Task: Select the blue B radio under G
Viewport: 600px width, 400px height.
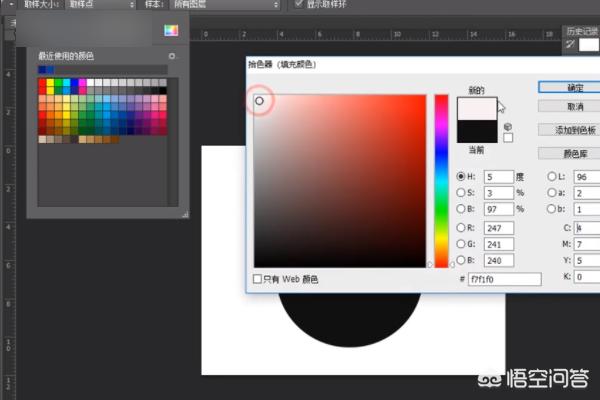Action: click(x=461, y=260)
